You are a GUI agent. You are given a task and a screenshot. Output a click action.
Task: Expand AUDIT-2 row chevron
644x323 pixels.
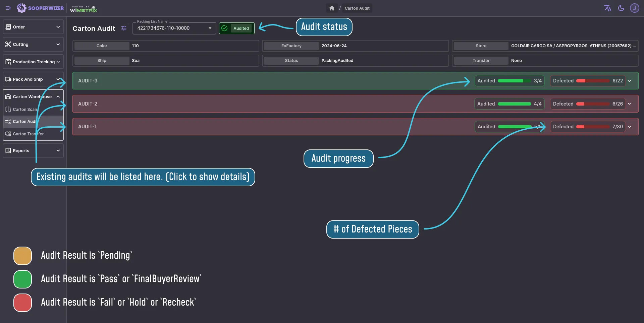point(630,104)
